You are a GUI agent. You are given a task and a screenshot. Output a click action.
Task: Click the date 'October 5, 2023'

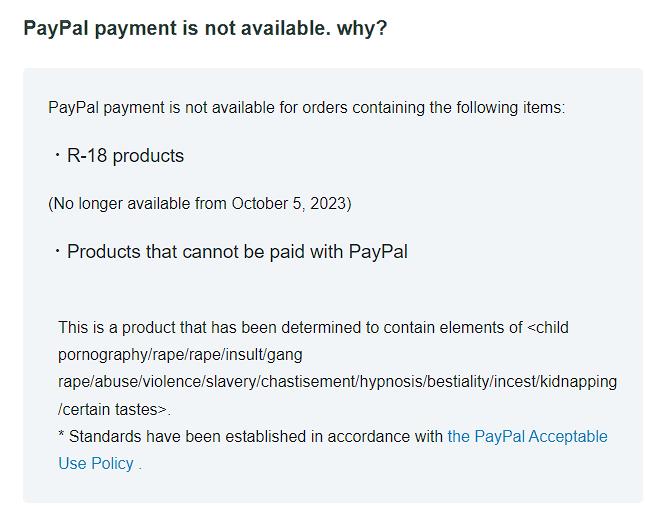point(289,204)
